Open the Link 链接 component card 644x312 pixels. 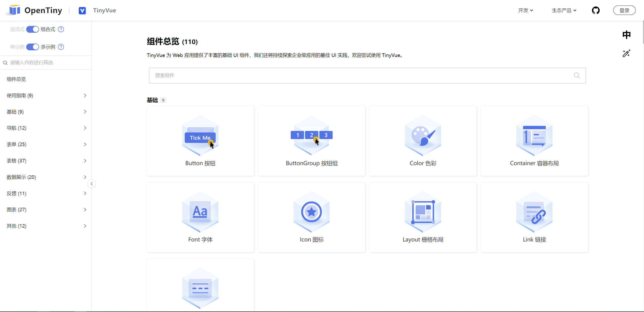click(534, 217)
